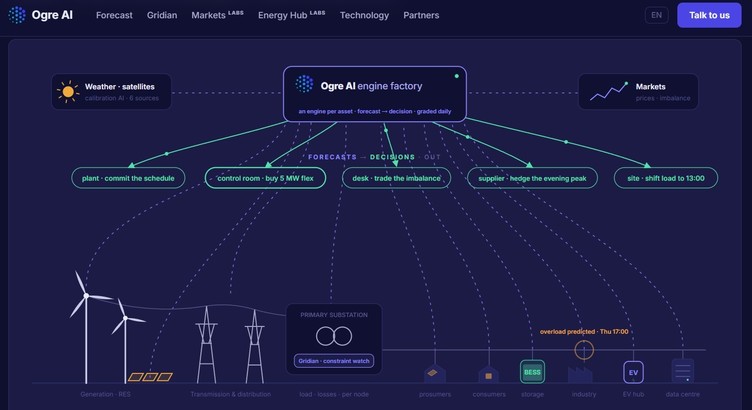Click the 'consumers' label
This screenshot has height=410, width=752.
(x=489, y=394)
